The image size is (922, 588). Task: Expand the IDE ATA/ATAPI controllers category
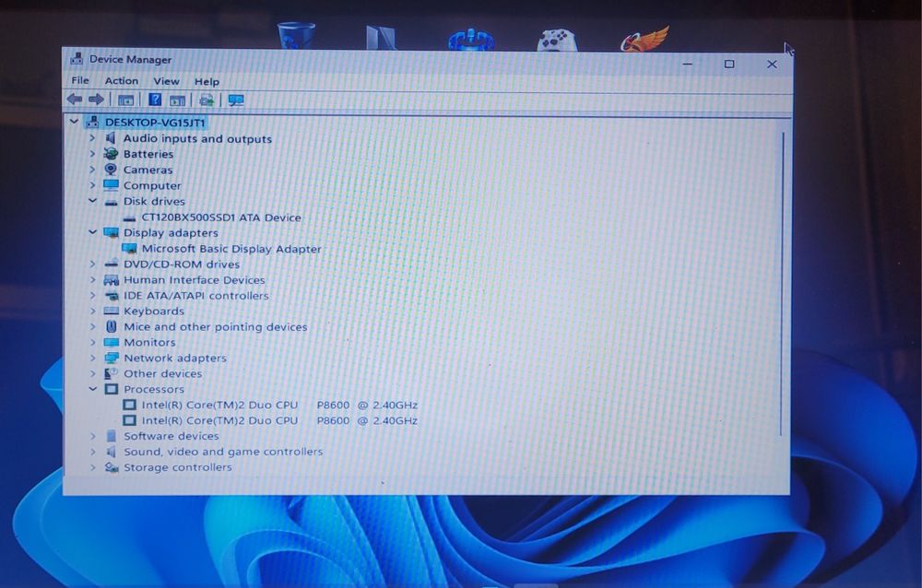(92, 295)
